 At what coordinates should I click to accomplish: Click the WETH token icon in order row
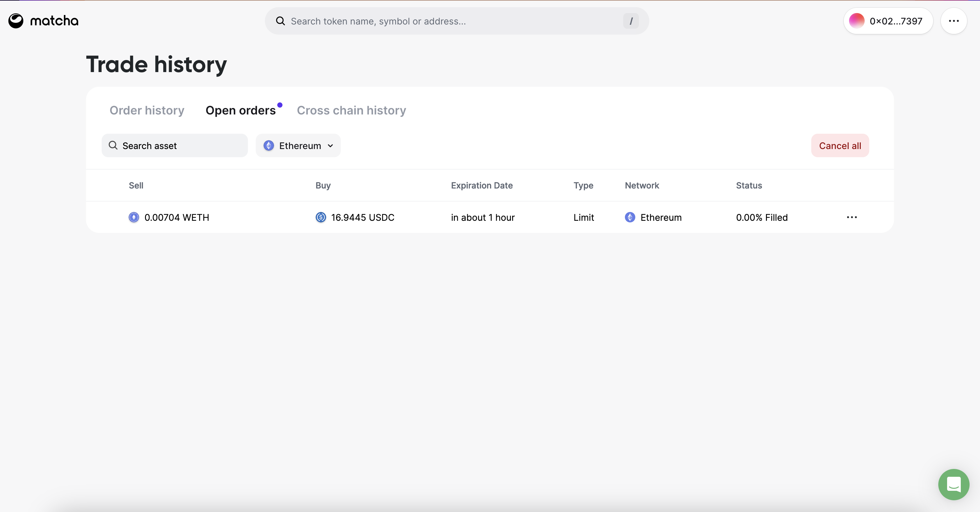134,218
